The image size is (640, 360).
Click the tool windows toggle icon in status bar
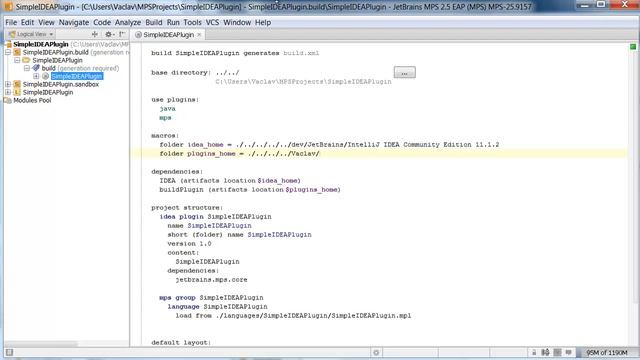tap(9, 352)
